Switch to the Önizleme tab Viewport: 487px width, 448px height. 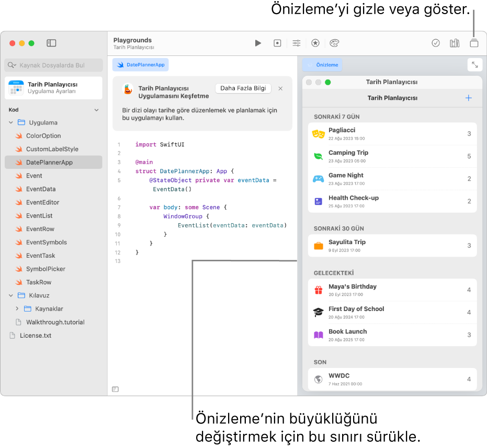tap(322, 65)
